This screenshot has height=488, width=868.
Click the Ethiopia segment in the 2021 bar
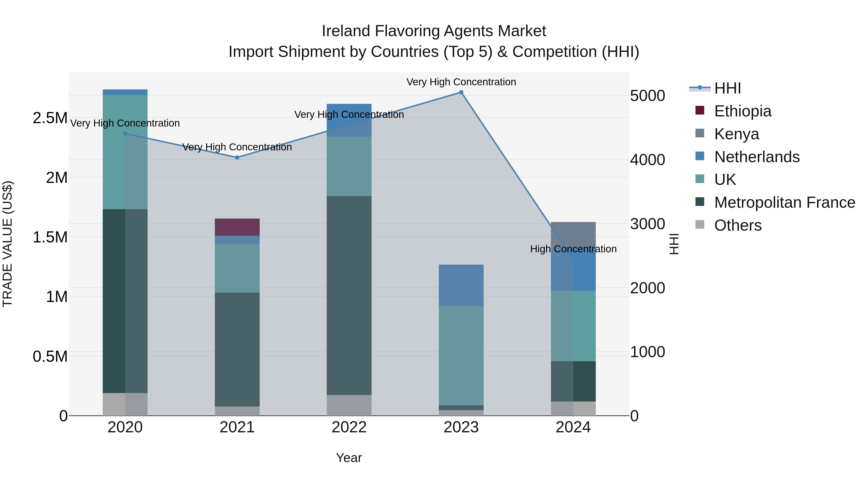[237, 227]
